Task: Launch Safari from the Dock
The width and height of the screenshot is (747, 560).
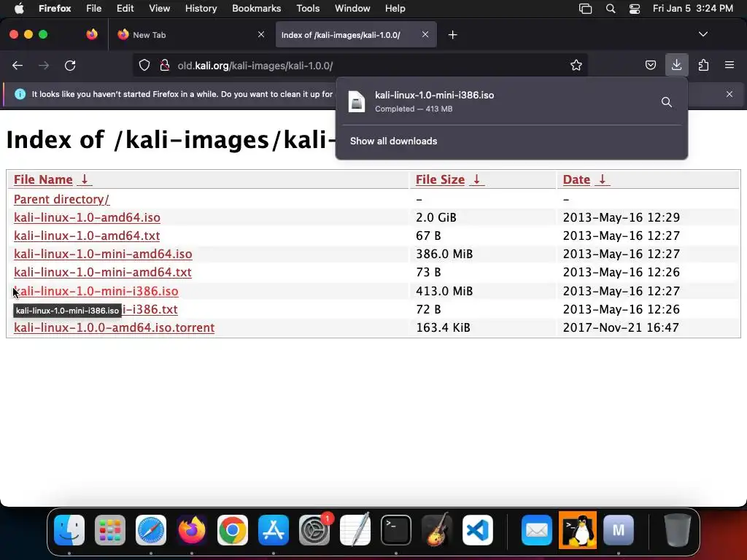Action: pos(151,530)
